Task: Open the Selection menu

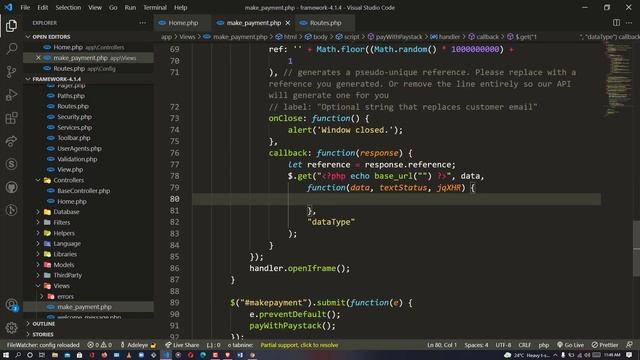Action: pyautogui.click(x=68, y=7)
